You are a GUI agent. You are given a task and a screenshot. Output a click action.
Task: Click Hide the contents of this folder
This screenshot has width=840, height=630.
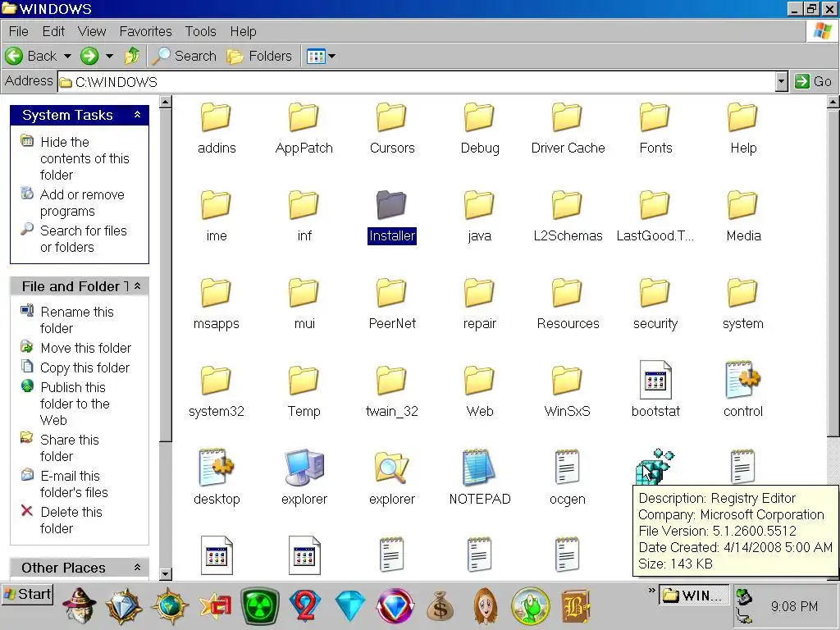pos(84,158)
